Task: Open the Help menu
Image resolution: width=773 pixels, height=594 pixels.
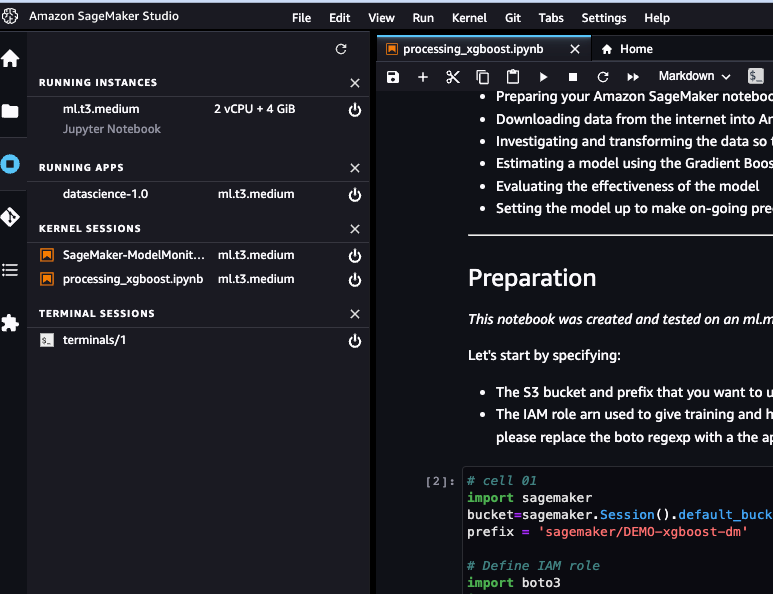Action: point(657,18)
